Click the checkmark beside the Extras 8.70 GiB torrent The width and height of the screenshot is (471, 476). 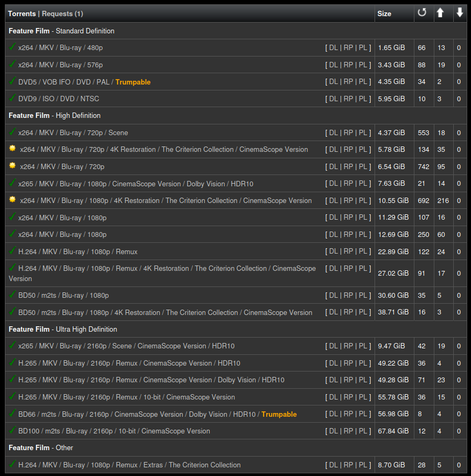(x=12, y=464)
